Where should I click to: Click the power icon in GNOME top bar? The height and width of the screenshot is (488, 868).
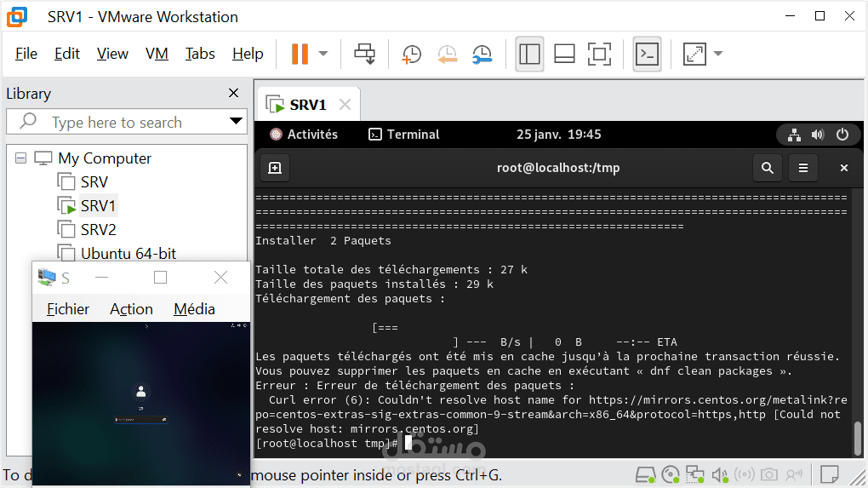pyautogui.click(x=842, y=135)
